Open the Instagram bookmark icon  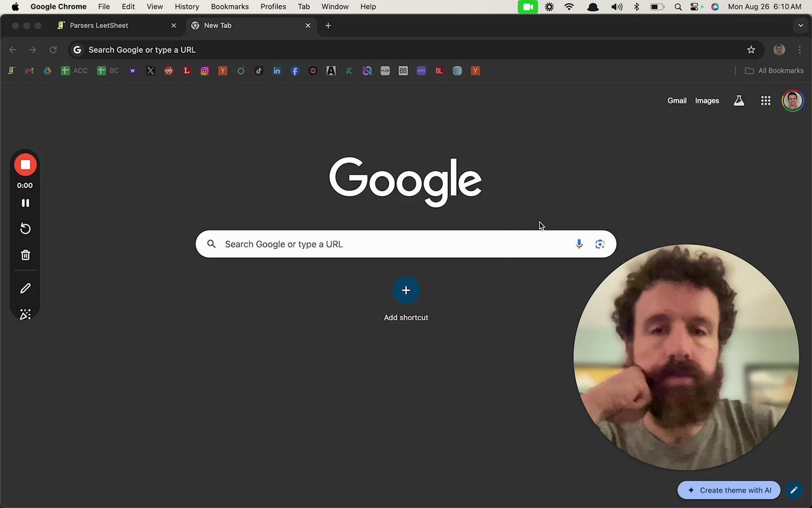[204, 71]
